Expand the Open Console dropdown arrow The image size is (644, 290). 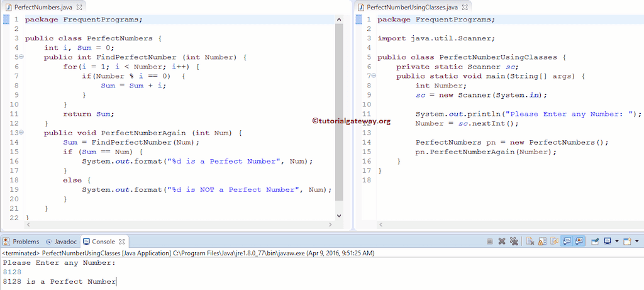pyautogui.click(x=636, y=242)
